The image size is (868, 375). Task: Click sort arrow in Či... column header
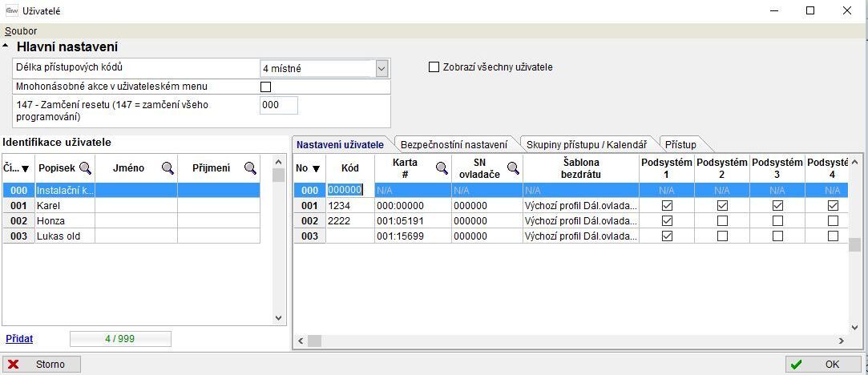[x=26, y=168]
